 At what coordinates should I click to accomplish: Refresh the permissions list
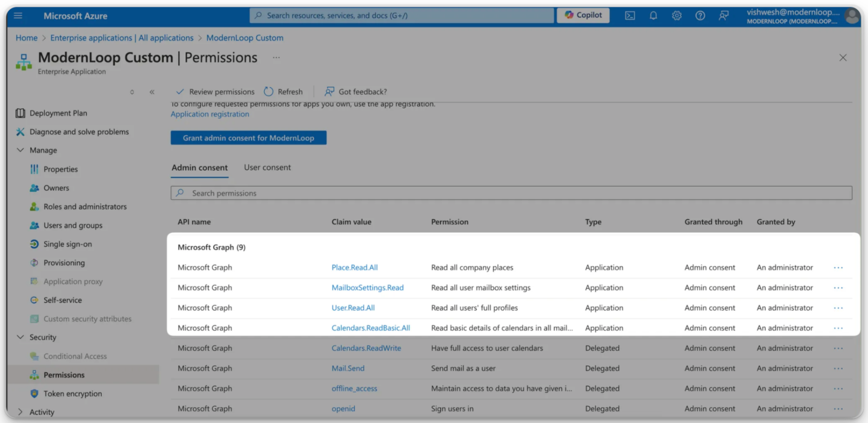(x=283, y=92)
